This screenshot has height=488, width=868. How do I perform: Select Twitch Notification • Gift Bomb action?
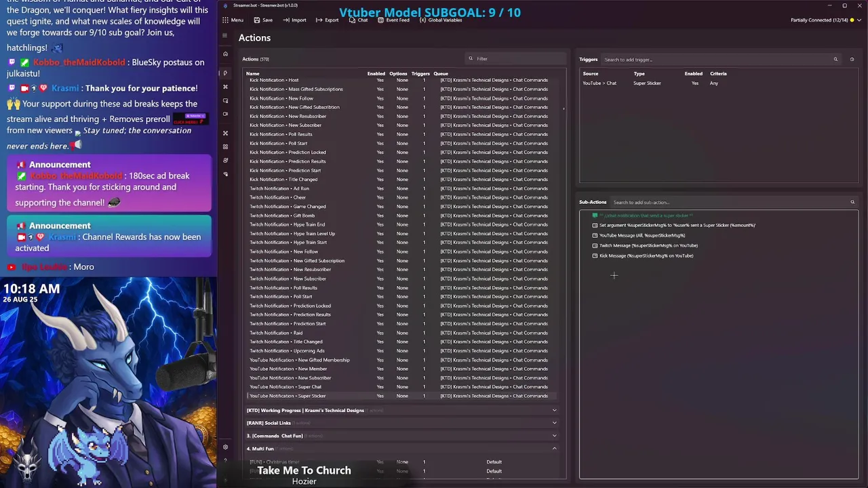(401, 216)
